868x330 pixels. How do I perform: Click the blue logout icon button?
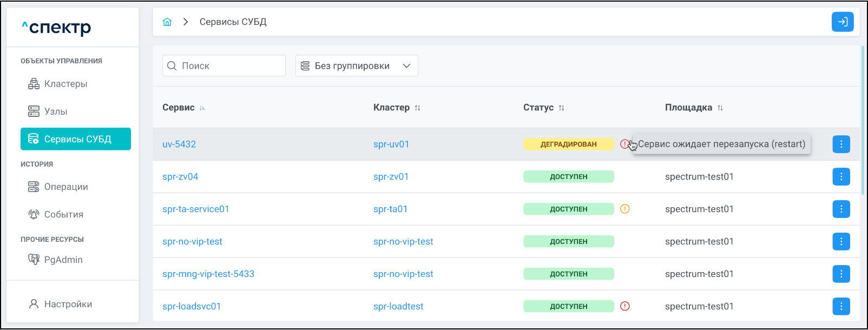[x=842, y=22]
